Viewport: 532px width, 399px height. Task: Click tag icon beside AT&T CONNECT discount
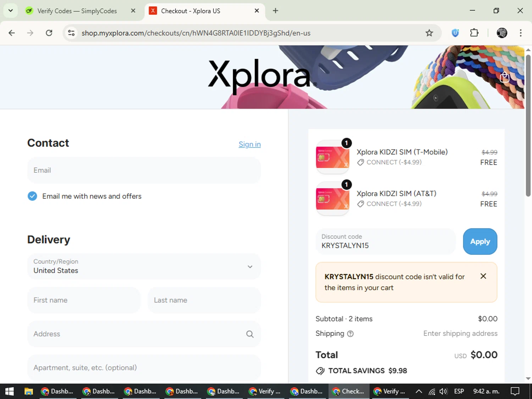[x=360, y=204]
